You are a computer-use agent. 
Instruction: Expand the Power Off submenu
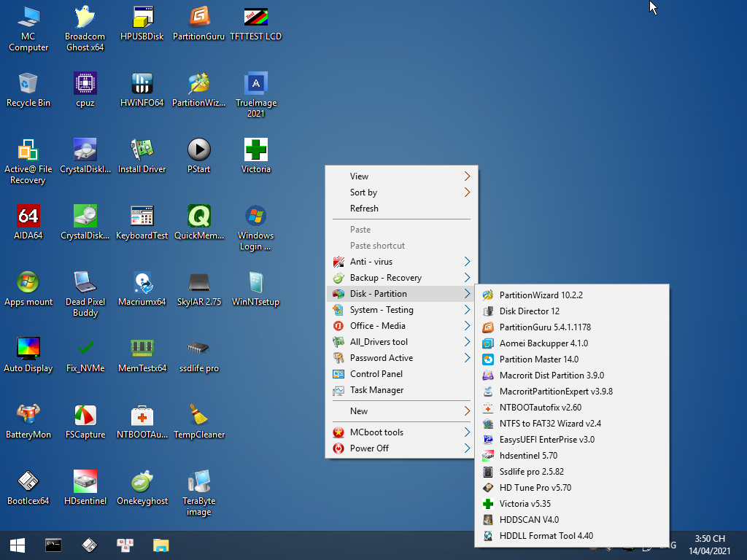401,448
